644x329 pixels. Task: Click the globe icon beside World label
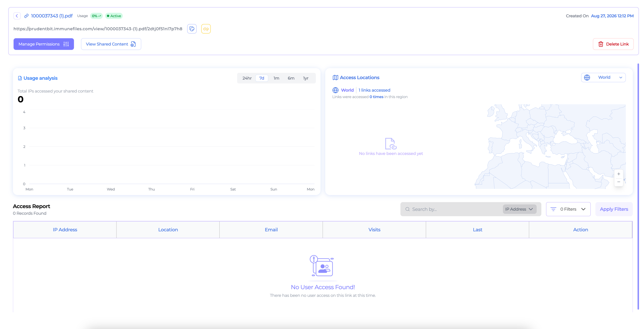click(x=335, y=90)
